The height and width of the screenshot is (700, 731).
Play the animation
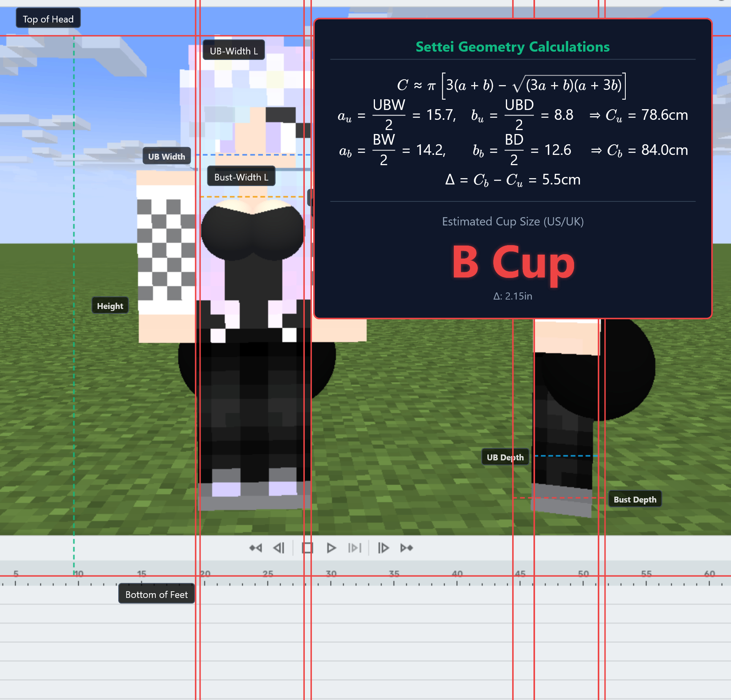pyautogui.click(x=331, y=548)
